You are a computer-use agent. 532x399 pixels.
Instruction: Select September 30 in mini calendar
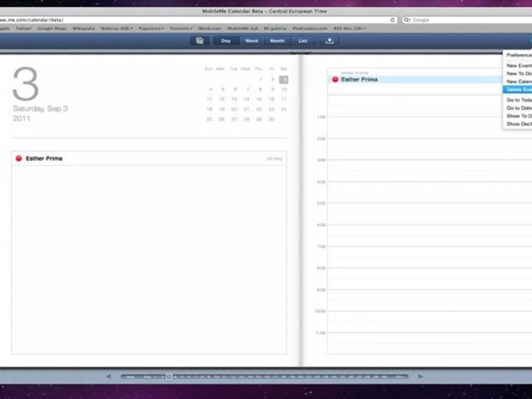pyautogui.click(x=272, y=120)
